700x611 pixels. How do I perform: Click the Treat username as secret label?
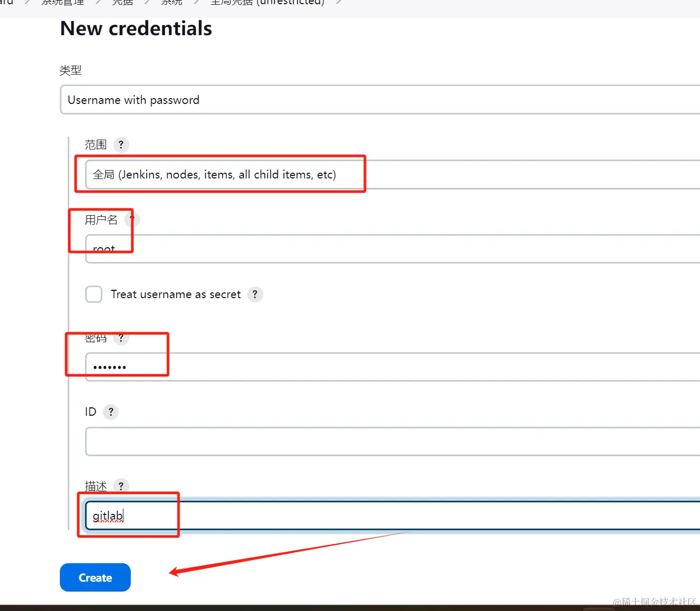176,294
